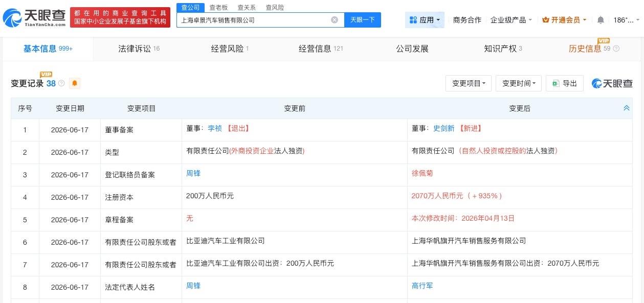Select the 查风险 search tab

coord(275,8)
